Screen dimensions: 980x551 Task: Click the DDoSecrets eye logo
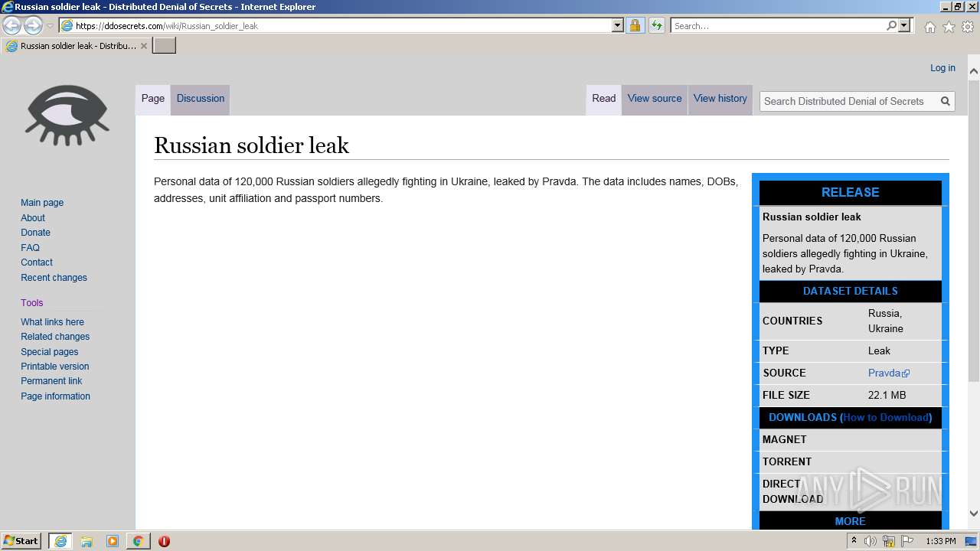(x=67, y=115)
